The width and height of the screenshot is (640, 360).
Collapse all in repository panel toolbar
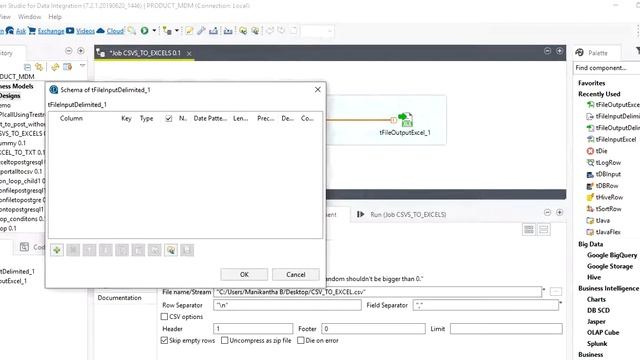27,67
